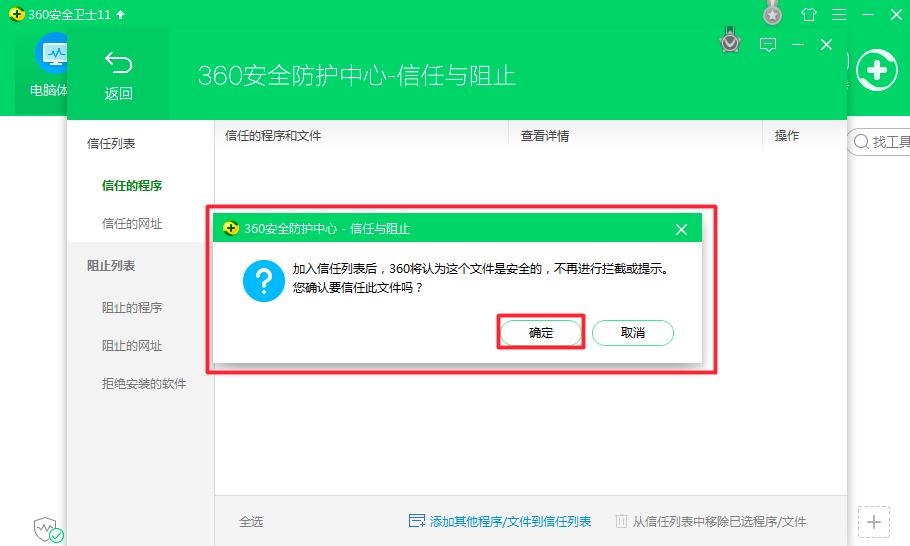Select the 信任列表 section header
Screen dimensions: 910x546
tap(111, 143)
